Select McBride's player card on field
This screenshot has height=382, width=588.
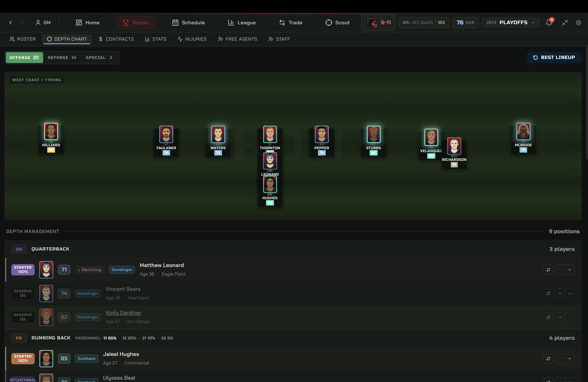[x=523, y=138]
